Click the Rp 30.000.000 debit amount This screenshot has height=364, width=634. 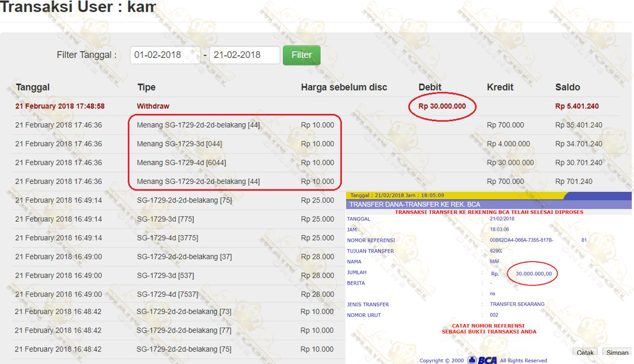click(442, 106)
